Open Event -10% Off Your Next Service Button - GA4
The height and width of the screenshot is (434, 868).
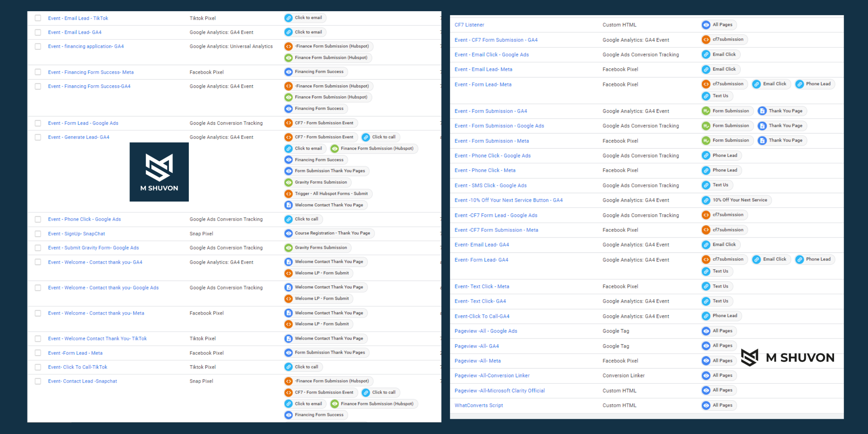click(x=509, y=200)
